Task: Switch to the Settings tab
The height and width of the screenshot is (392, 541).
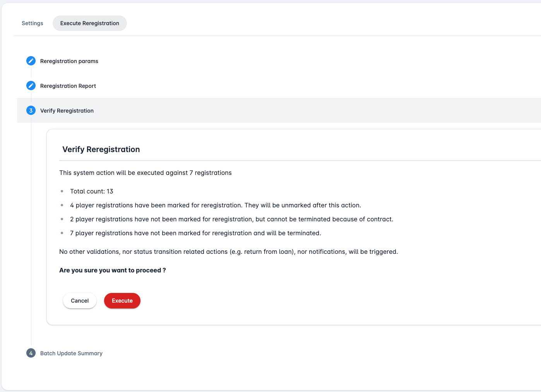Action: click(33, 23)
